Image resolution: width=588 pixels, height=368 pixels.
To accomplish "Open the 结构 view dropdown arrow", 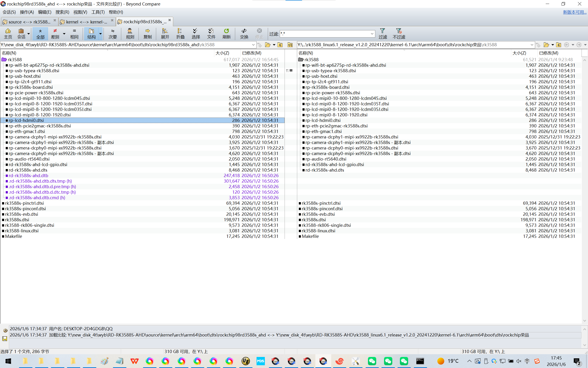I will pyautogui.click(x=100, y=34).
